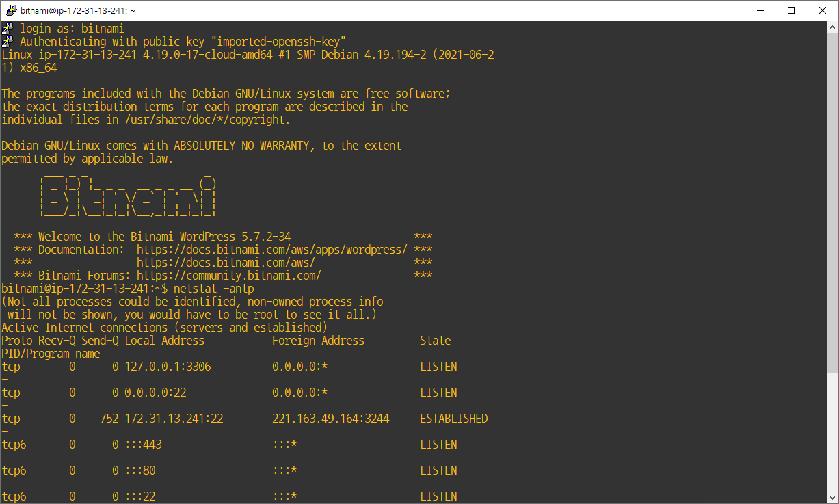Click the '0.0.0.0:22' local address
The width and height of the screenshot is (839, 504).
[155, 393]
